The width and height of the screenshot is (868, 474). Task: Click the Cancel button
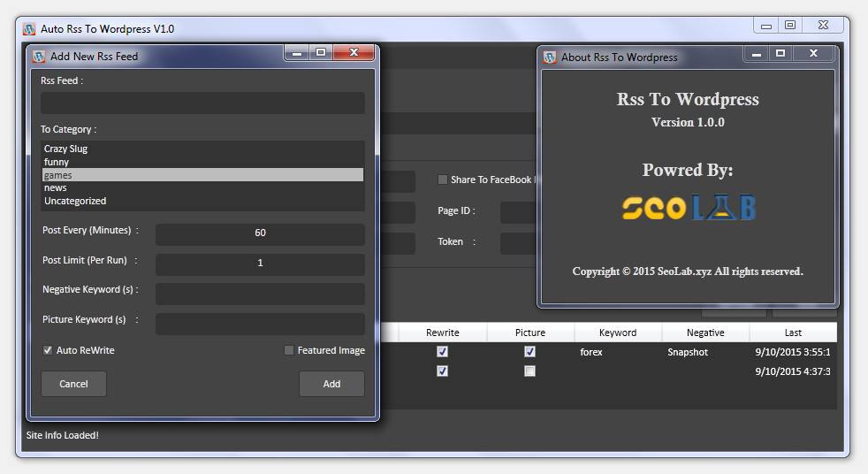(73, 384)
